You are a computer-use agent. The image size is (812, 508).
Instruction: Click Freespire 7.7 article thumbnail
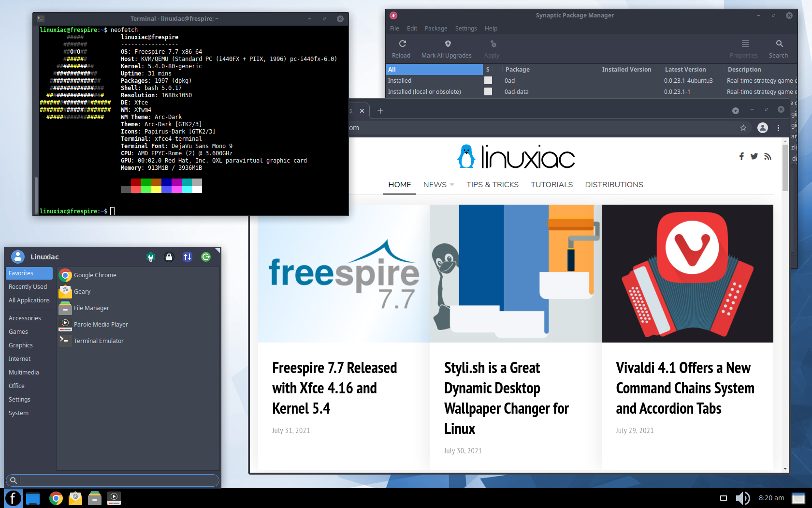pyautogui.click(x=344, y=273)
